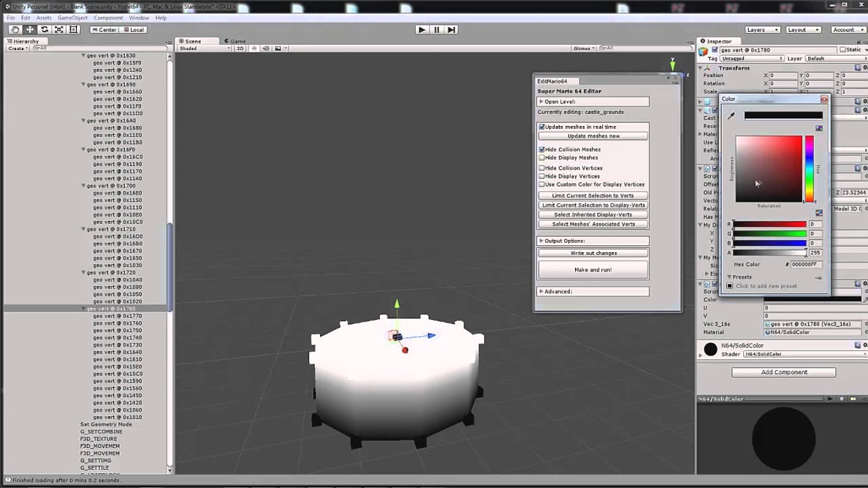868x488 pixels.
Task: Click the GameObject cube icon in Inspector
Action: click(x=705, y=52)
